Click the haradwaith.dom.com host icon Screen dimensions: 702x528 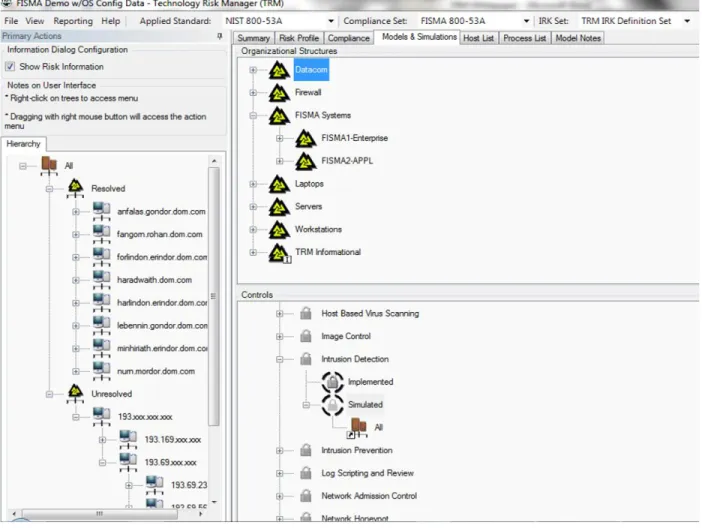(x=102, y=280)
